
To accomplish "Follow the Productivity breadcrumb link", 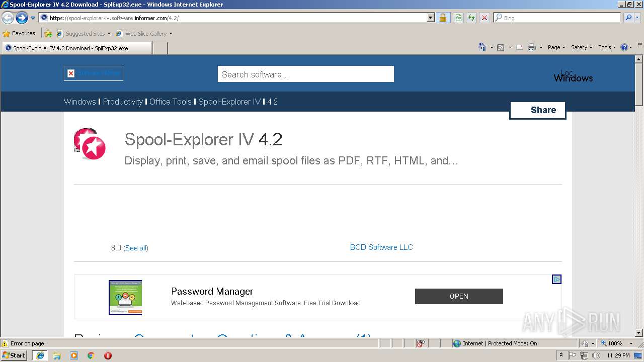I will 123,102.
